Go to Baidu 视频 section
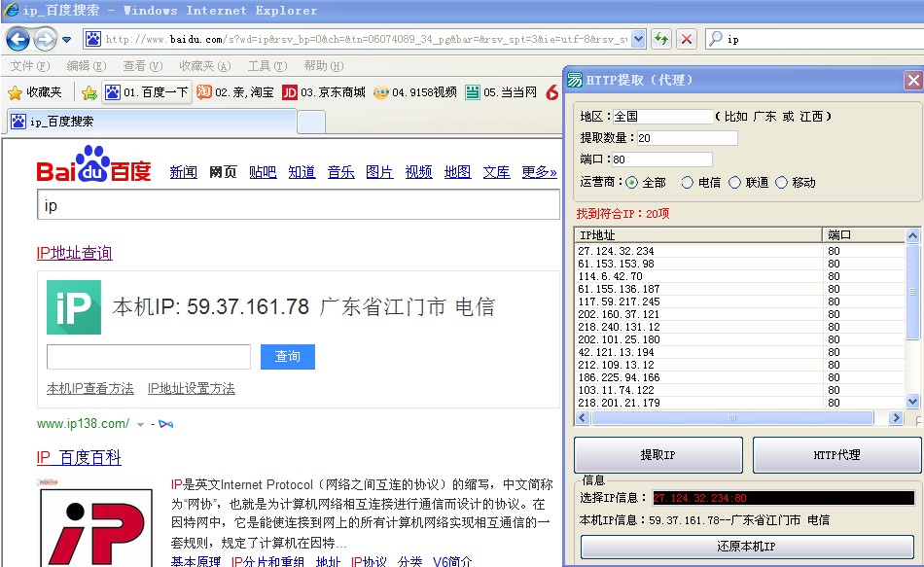 (x=418, y=172)
